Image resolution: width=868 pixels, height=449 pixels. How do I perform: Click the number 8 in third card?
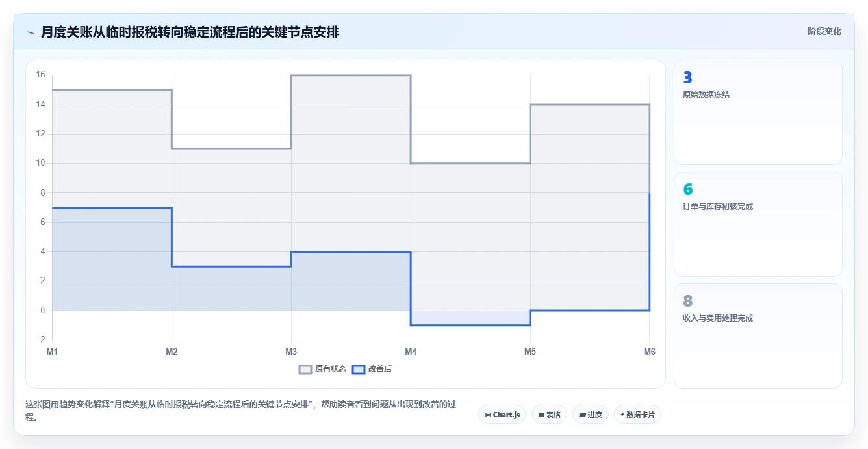click(x=688, y=301)
